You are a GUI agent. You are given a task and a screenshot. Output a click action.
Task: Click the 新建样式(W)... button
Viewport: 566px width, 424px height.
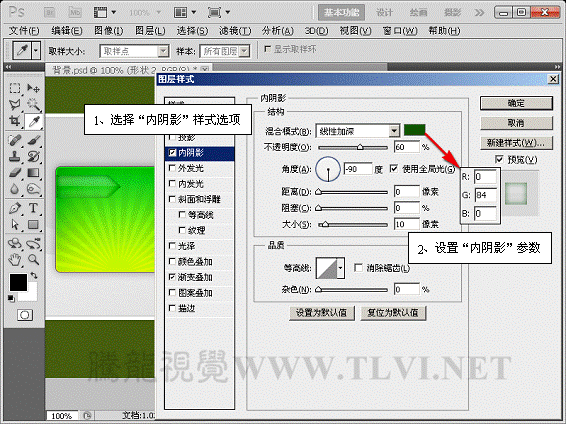click(x=516, y=143)
